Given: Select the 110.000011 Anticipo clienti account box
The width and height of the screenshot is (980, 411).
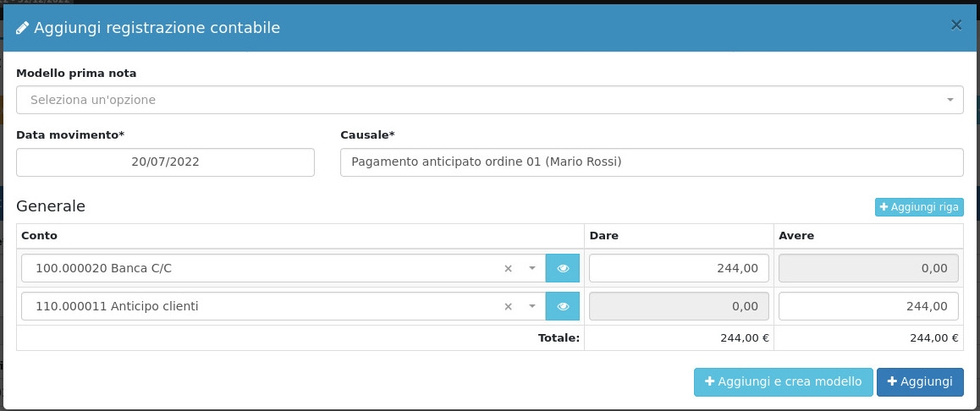Looking at the screenshot, I should coord(254,306).
